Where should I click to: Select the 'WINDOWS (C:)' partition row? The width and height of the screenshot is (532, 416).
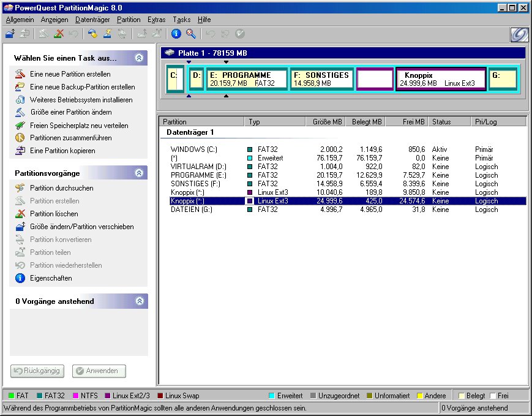(348, 149)
